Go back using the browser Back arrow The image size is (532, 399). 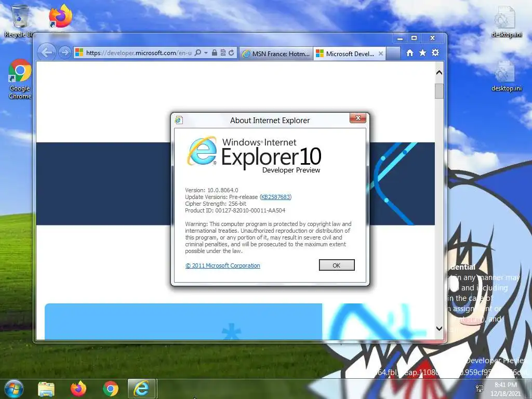point(46,52)
